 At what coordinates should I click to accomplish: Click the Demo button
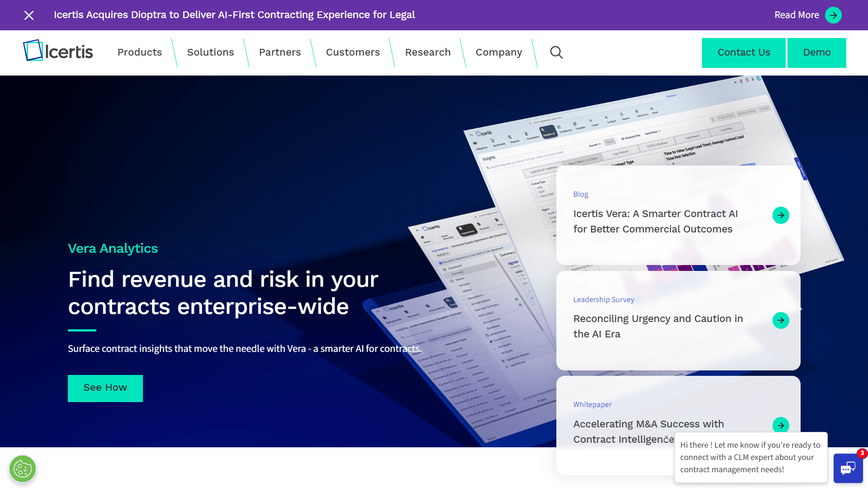point(816,52)
